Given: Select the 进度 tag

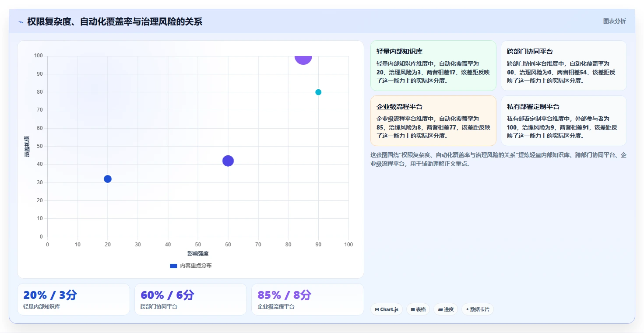Looking at the screenshot, I should (445, 309).
